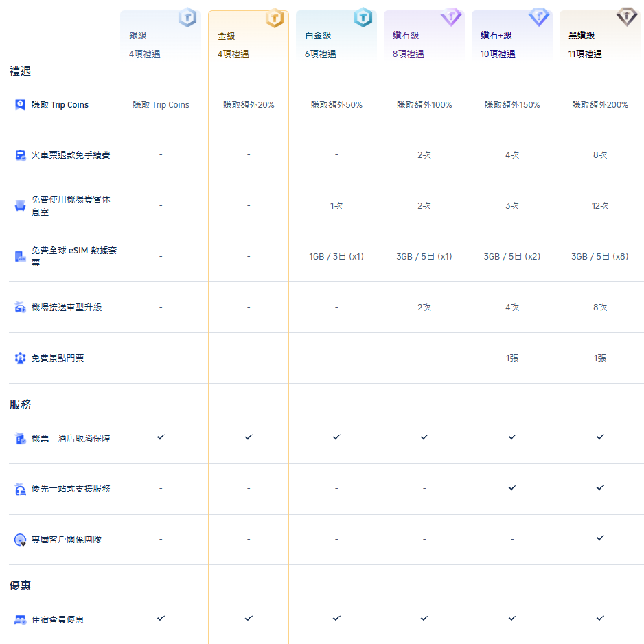
Task: Click the luggage icon beside 機票 - 酒店取消保障
Action: (x=20, y=437)
